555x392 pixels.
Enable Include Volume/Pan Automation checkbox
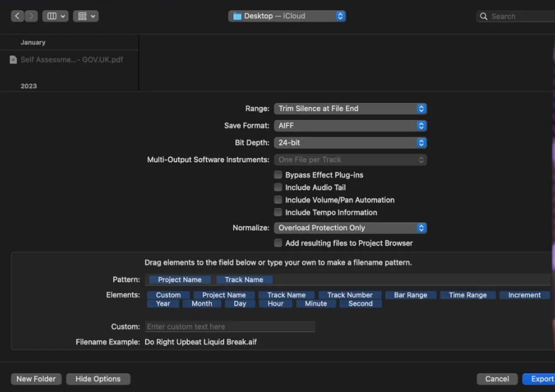point(278,200)
